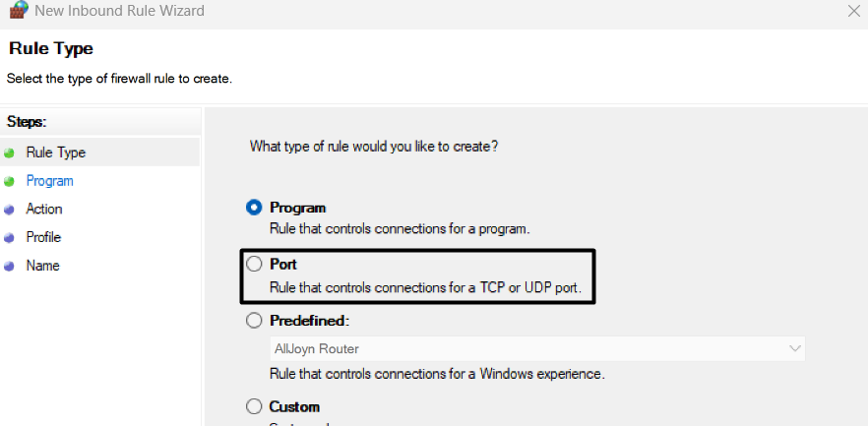The height and width of the screenshot is (426, 868).
Task: Click the green bullet beside Program step
Action: (10, 181)
